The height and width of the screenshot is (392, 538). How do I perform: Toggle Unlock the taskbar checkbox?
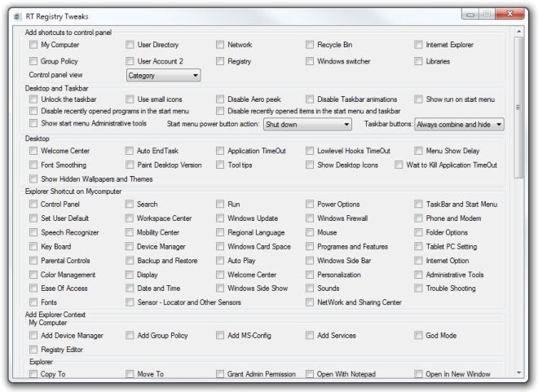33,99
